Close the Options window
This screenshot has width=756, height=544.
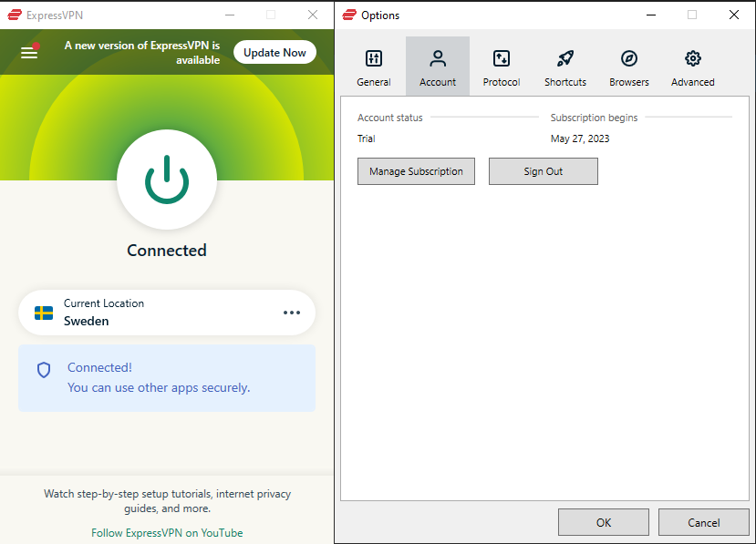pos(734,15)
